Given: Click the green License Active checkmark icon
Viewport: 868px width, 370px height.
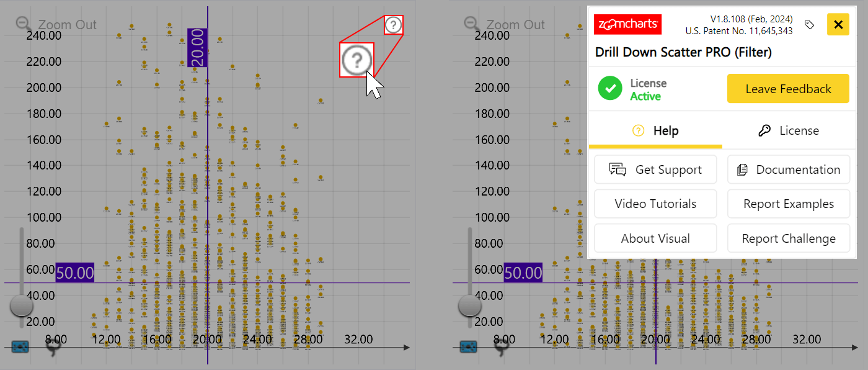Looking at the screenshot, I should point(610,88).
